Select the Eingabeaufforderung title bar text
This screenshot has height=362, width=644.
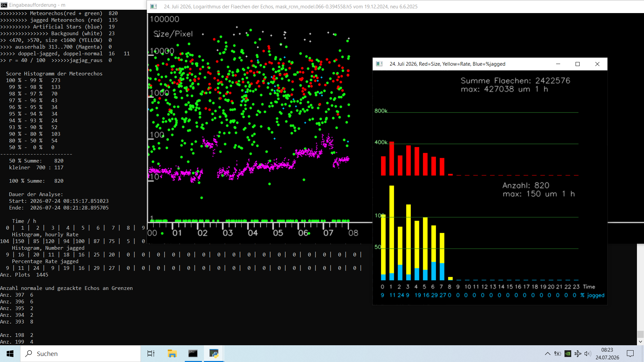point(37,5)
